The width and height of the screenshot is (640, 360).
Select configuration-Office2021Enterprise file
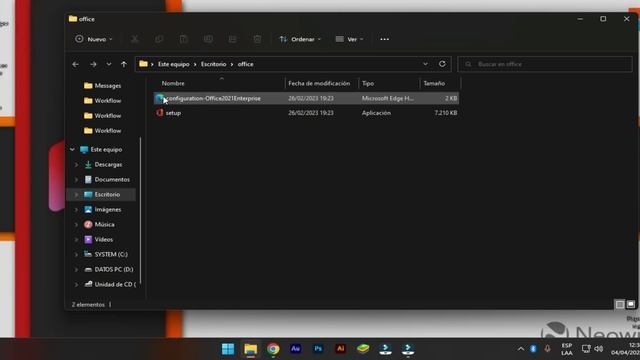click(x=306, y=98)
